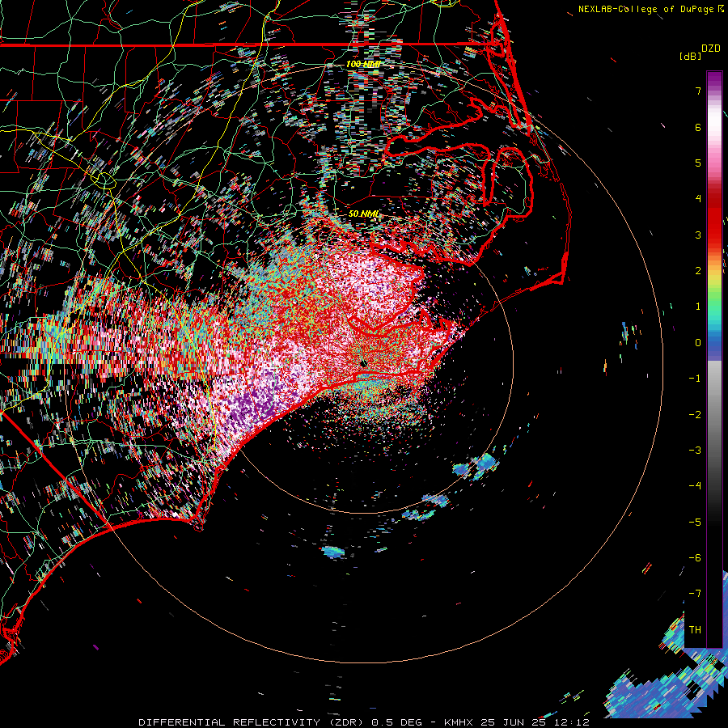728x728 pixels.
Task: Click the -7 value on color scale
Action: pos(695,594)
